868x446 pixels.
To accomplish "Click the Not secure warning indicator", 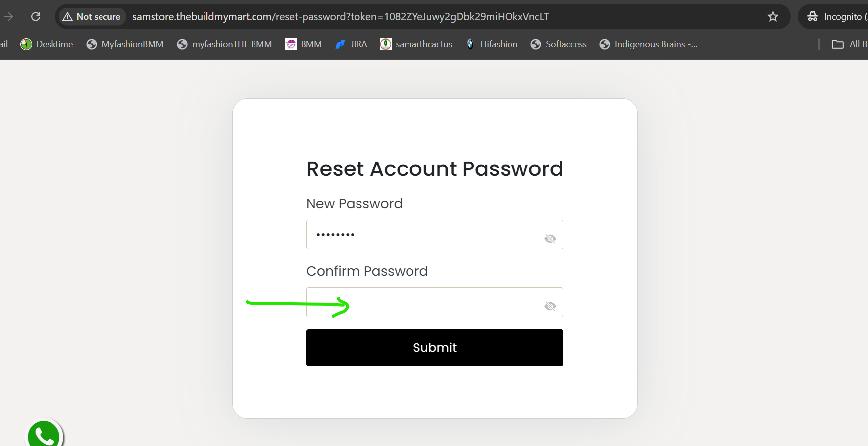I will [92, 17].
